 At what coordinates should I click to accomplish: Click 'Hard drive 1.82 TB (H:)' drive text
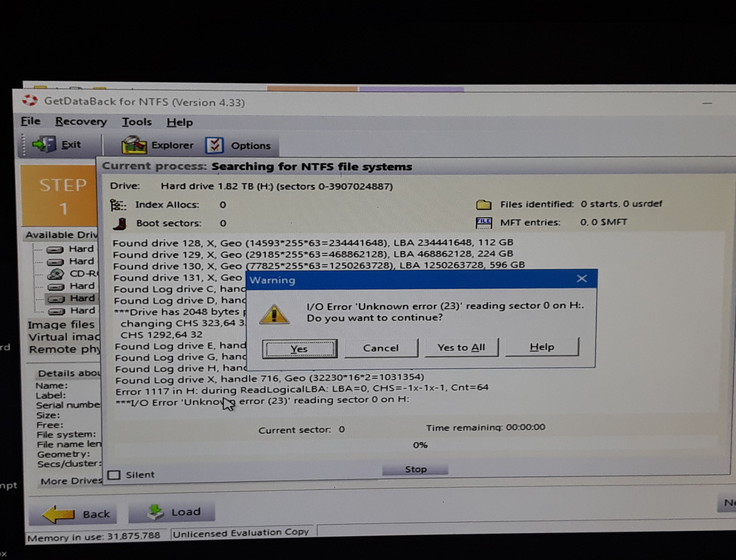277,186
